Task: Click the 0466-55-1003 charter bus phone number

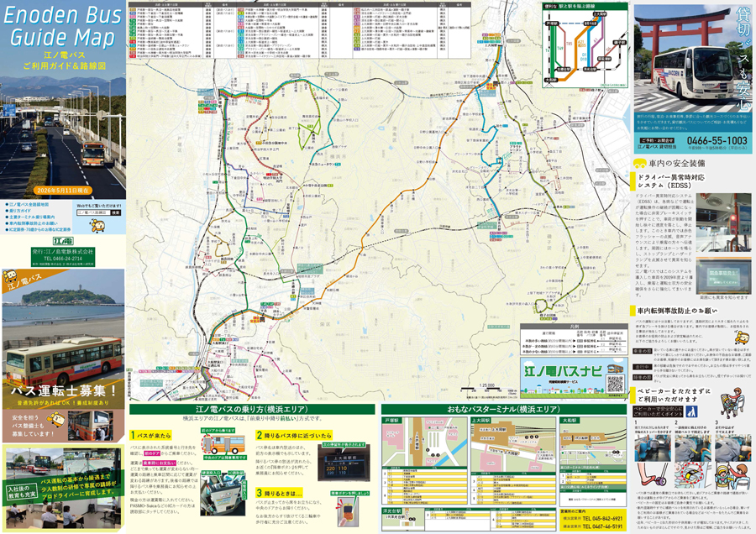Action: coord(717,140)
